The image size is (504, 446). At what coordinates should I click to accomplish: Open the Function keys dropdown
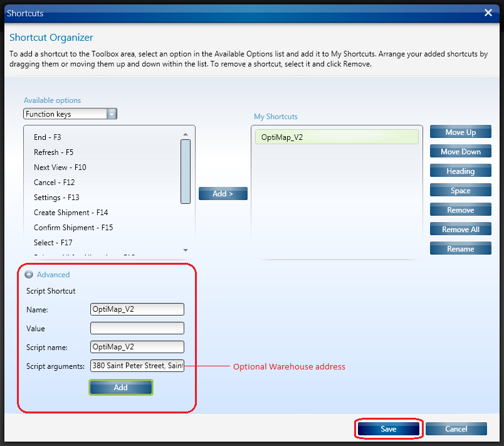pos(112,114)
